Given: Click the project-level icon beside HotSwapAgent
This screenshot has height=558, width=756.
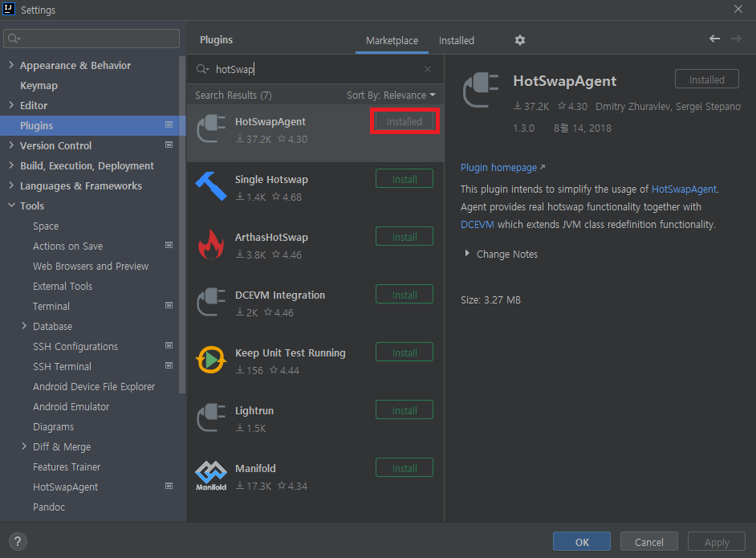Looking at the screenshot, I should (169, 486).
